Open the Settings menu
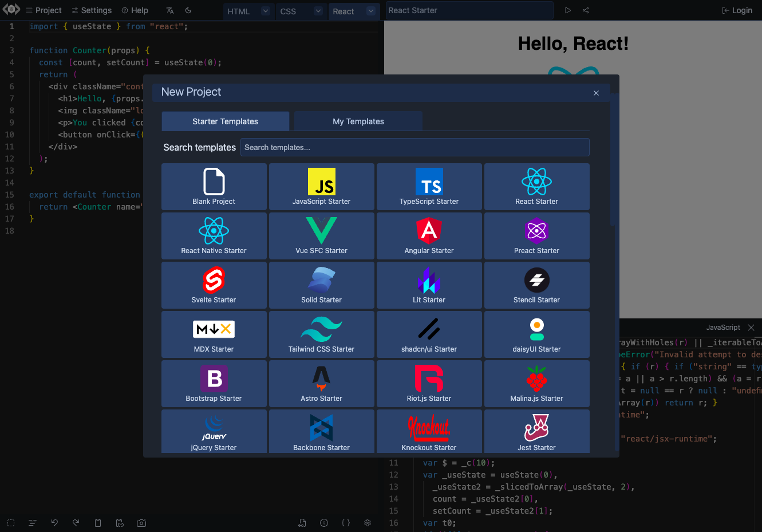Screen dimensions: 762x532 click(x=92, y=10)
